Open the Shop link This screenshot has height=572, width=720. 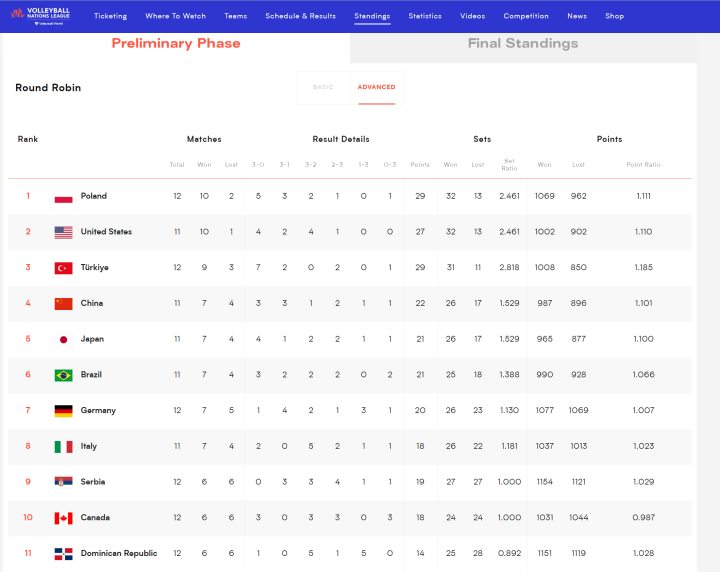(614, 16)
